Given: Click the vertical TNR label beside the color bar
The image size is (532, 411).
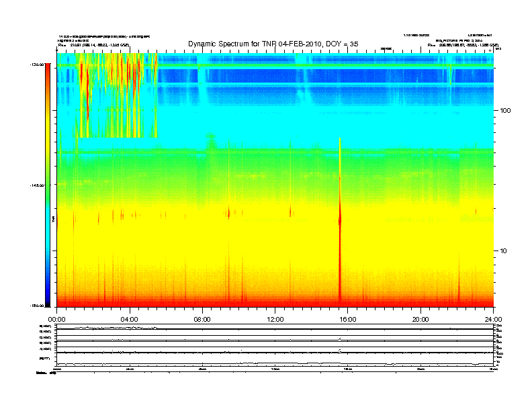Looking at the screenshot, I should [x=54, y=220].
